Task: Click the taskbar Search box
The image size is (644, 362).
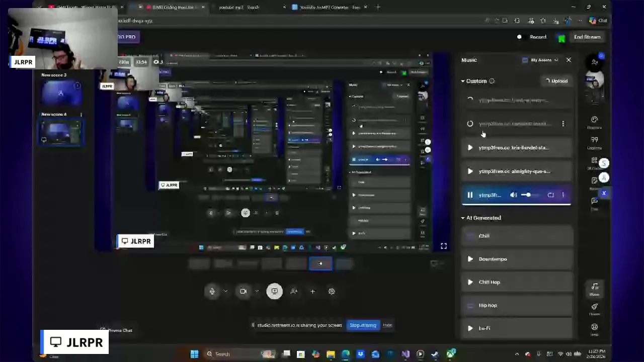Action: click(239, 354)
